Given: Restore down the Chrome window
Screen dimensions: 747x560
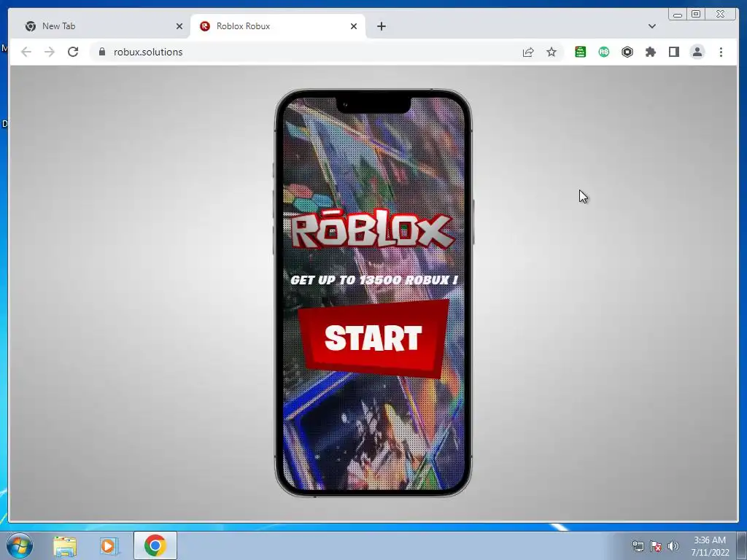Looking at the screenshot, I should [x=696, y=15].
